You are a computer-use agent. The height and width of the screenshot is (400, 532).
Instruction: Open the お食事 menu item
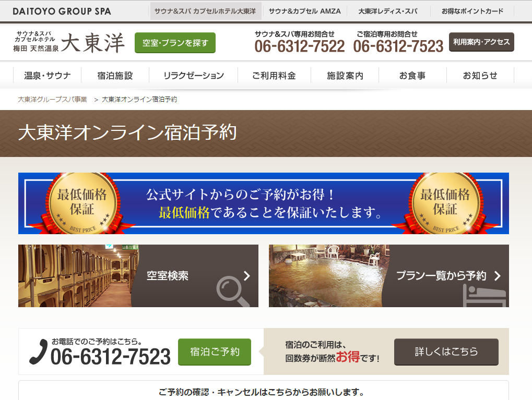click(412, 75)
